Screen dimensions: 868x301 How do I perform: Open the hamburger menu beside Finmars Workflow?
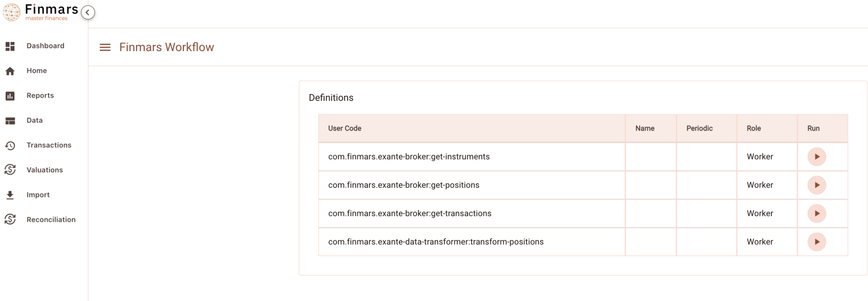[x=105, y=48]
